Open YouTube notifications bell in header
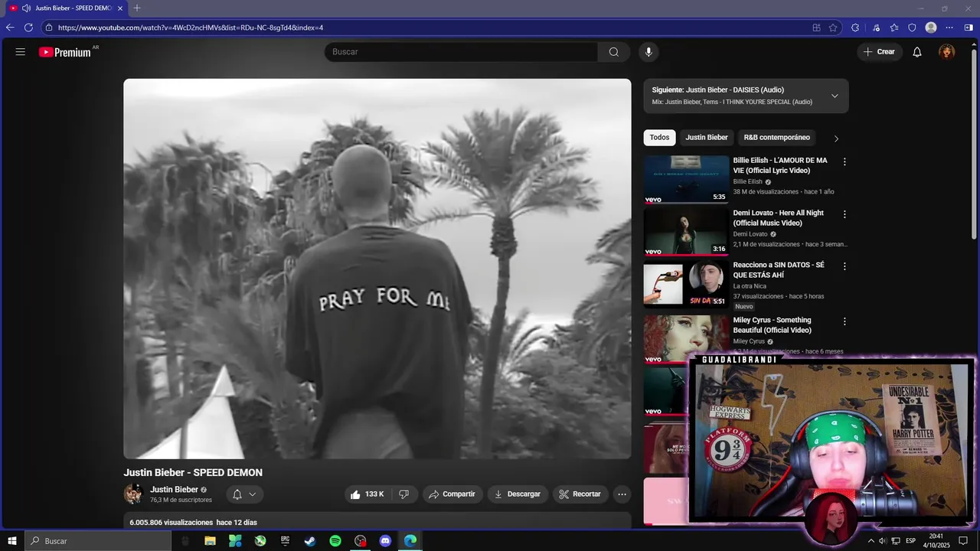The height and width of the screenshot is (551, 980). point(916,52)
